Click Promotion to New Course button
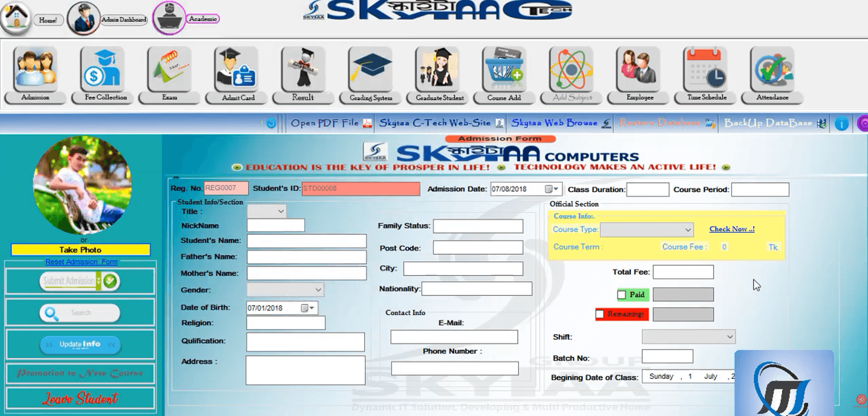Image resolution: width=868 pixels, height=416 pixels. point(80,373)
